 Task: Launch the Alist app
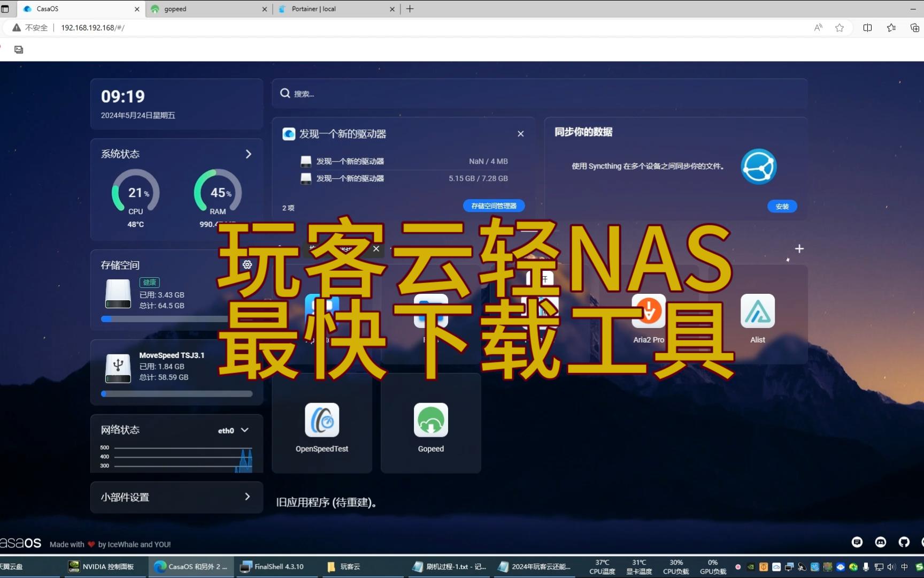pos(757,311)
